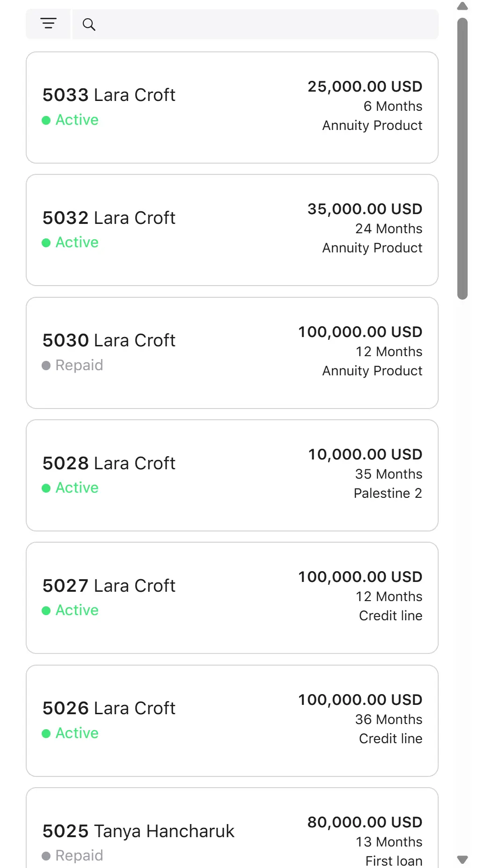484x868 pixels.
Task: Open the filter options icon
Action: click(48, 24)
